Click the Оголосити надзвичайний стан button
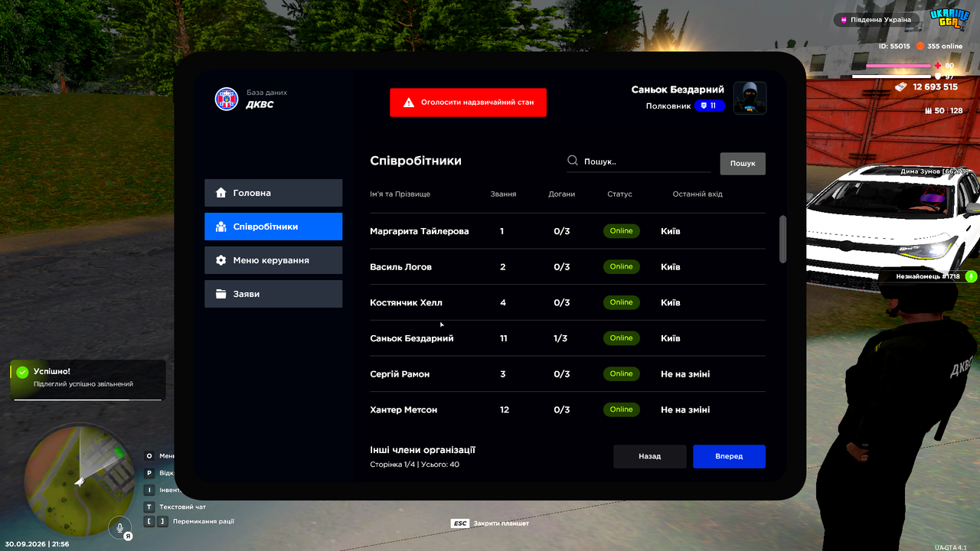This screenshot has height=551, width=980. coord(468,102)
